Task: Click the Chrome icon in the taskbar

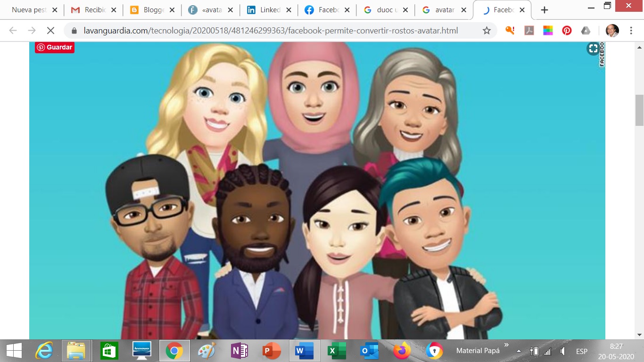Action: point(174,351)
